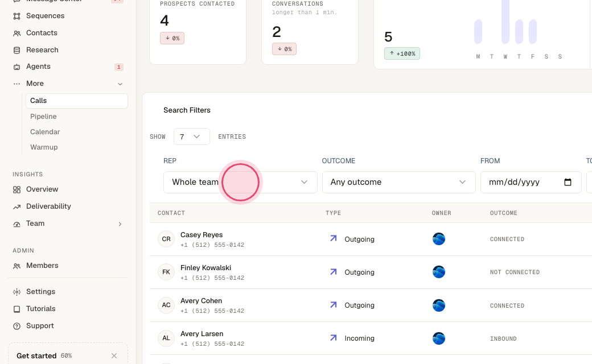Open the From date calendar picker icon
This screenshot has height=364, width=592.
point(568,182)
